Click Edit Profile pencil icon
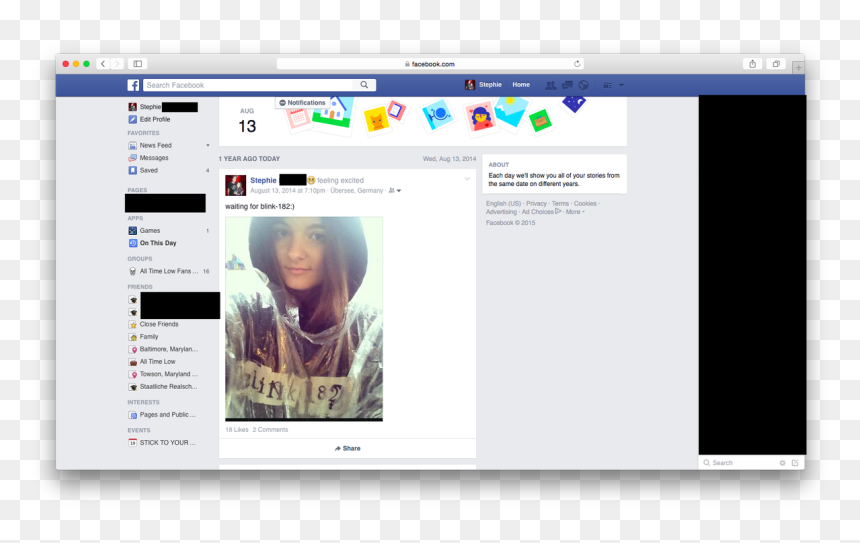The image size is (860, 543). 133,119
